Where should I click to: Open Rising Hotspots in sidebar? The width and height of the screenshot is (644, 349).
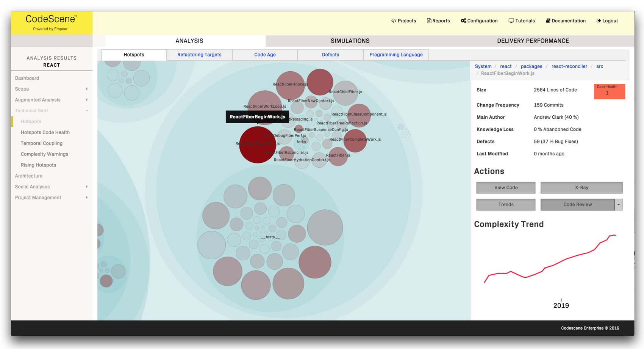[x=38, y=165]
